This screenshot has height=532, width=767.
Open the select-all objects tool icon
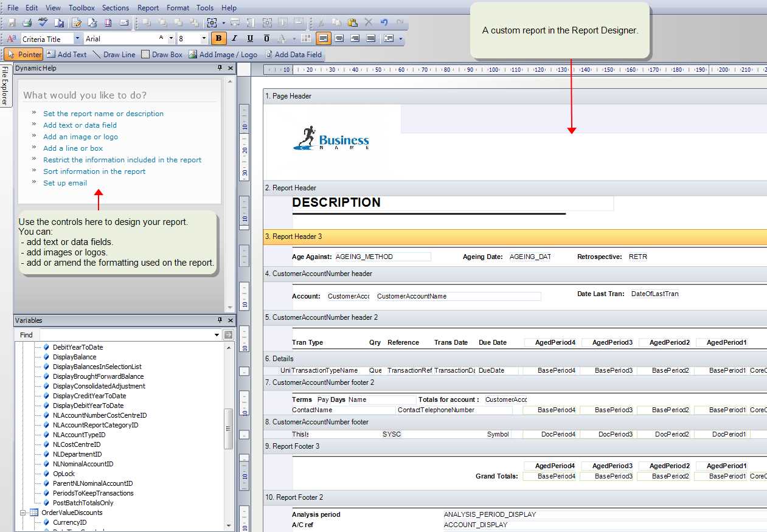(212, 22)
